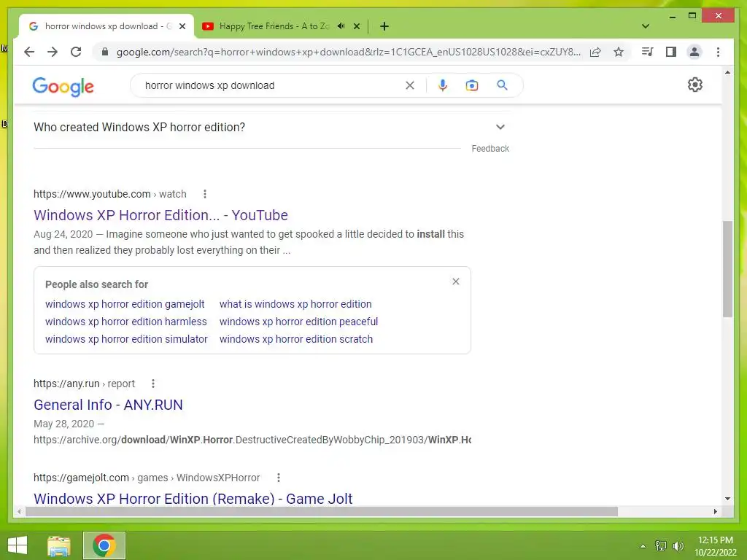The height and width of the screenshot is (560, 747).
Task: Go forward to next page
Action: tap(53, 52)
